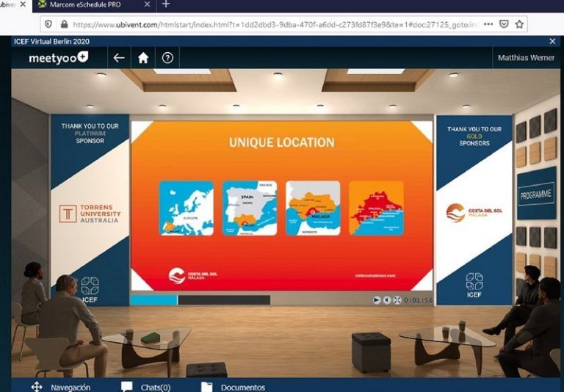Click the Costa del Sol coastline map thumbnail

click(376, 208)
